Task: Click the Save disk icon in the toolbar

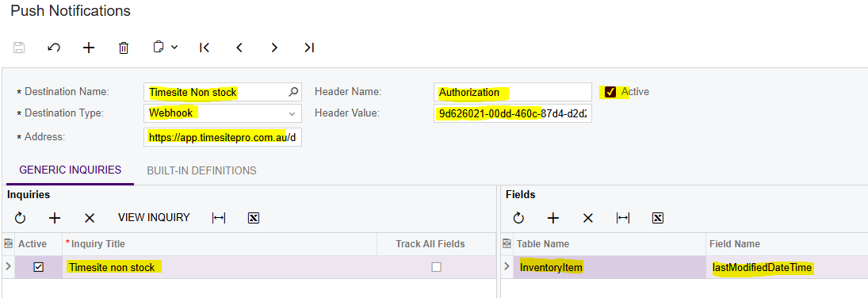Action: click(x=19, y=48)
